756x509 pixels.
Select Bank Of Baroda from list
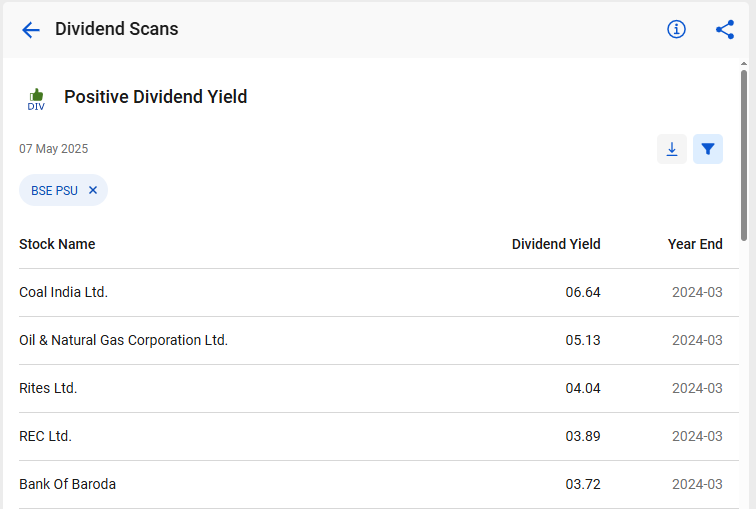378,484
